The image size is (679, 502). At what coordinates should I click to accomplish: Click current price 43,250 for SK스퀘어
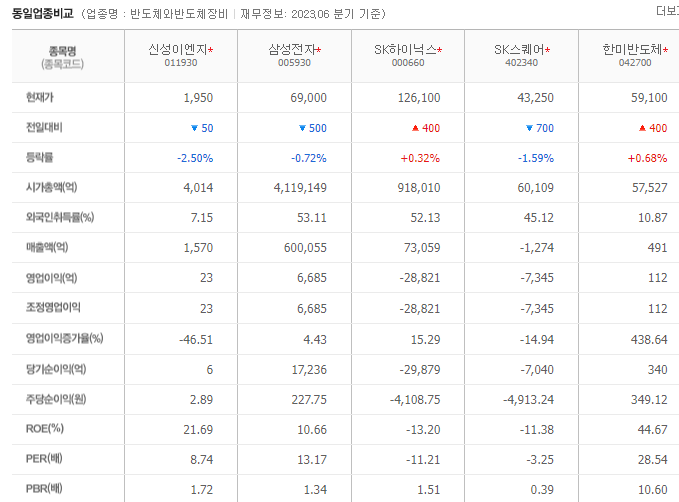pyautogui.click(x=535, y=97)
